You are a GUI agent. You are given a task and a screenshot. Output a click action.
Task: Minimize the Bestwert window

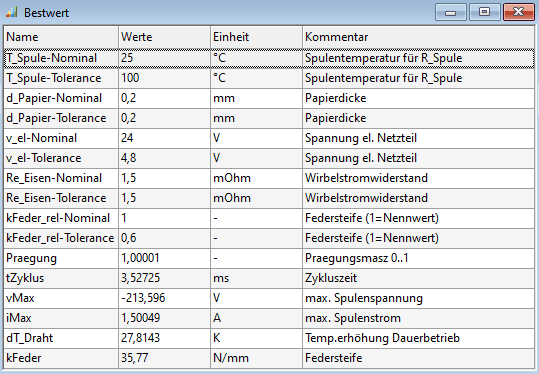pos(450,12)
